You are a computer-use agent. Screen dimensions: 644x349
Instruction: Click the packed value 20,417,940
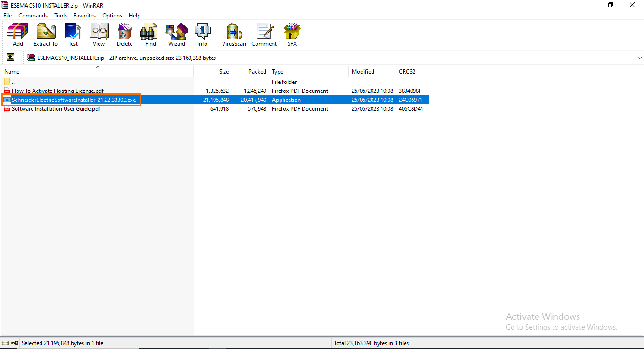point(254,100)
